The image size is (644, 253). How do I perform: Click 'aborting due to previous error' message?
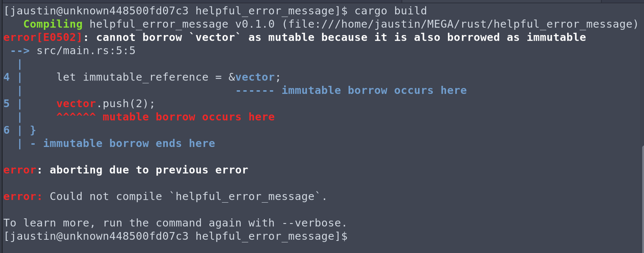click(x=149, y=170)
